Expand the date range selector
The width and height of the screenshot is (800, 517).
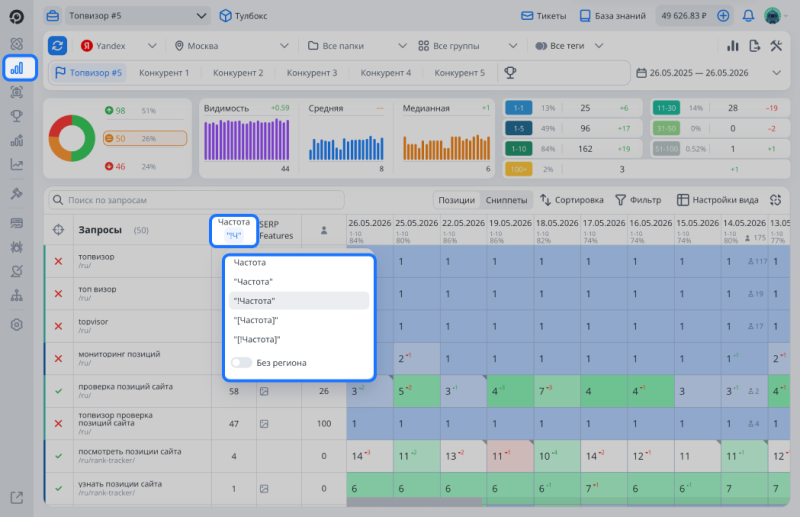[709, 73]
